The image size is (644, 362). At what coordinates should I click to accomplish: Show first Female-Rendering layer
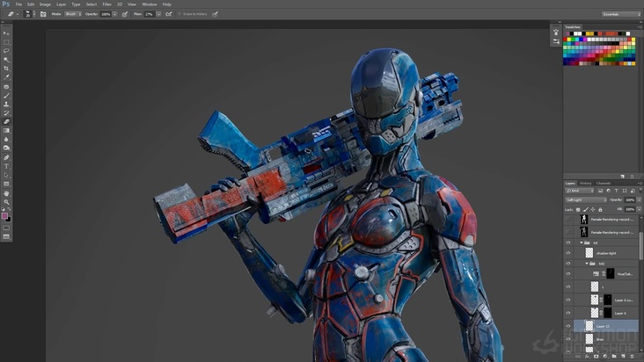point(568,220)
